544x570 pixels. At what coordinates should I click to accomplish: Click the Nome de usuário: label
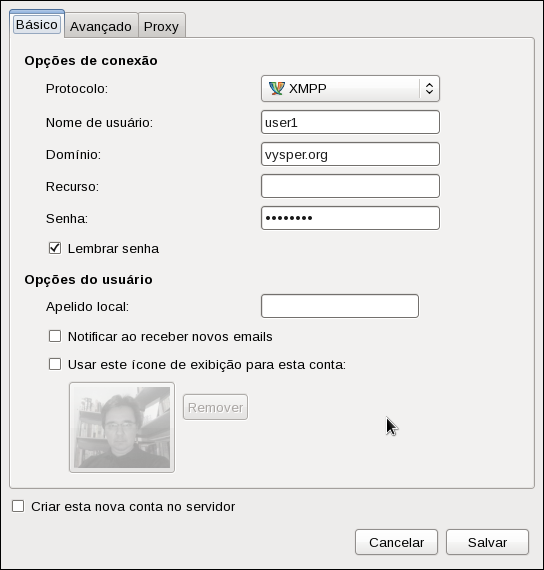[x=99, y=123]
